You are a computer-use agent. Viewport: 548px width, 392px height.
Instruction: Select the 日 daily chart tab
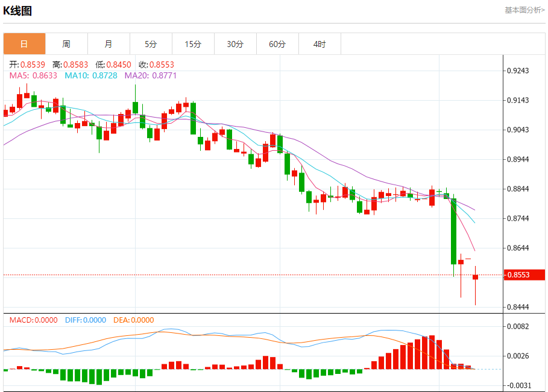tap(25, 44)
